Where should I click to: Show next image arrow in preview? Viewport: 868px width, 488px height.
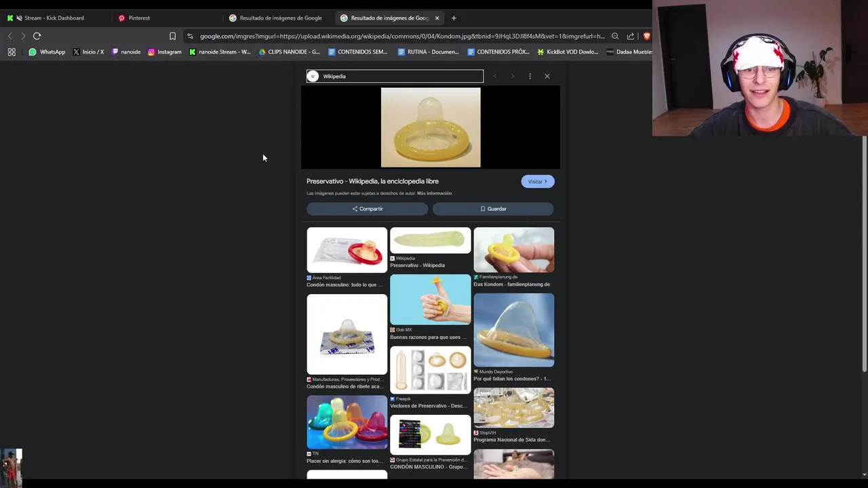tap(513, 76)
